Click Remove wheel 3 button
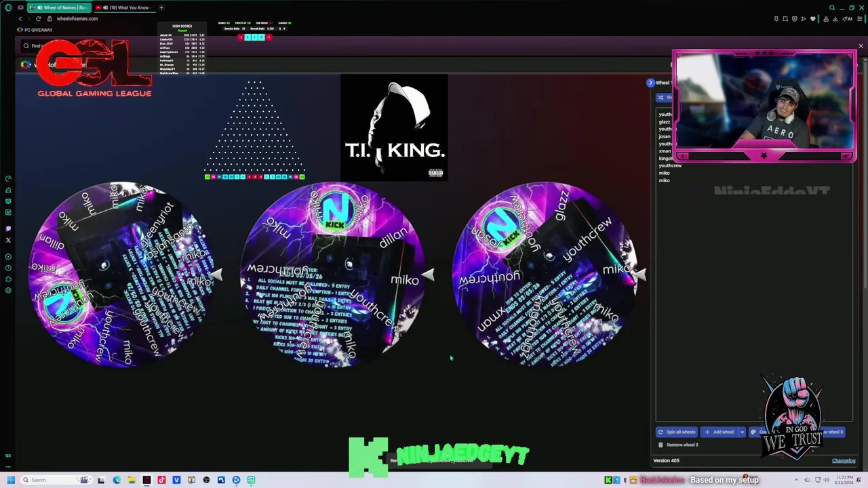 (x=678, y=445)
